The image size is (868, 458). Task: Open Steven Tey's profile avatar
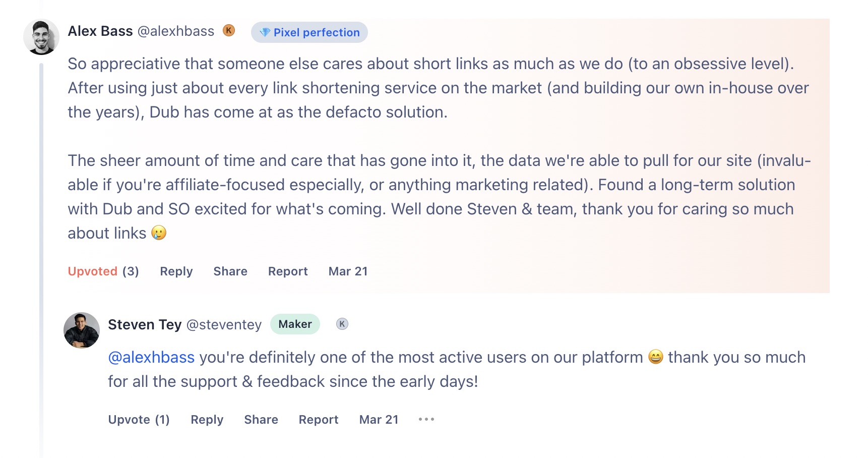pyautogui.click(x=82, y=330)
